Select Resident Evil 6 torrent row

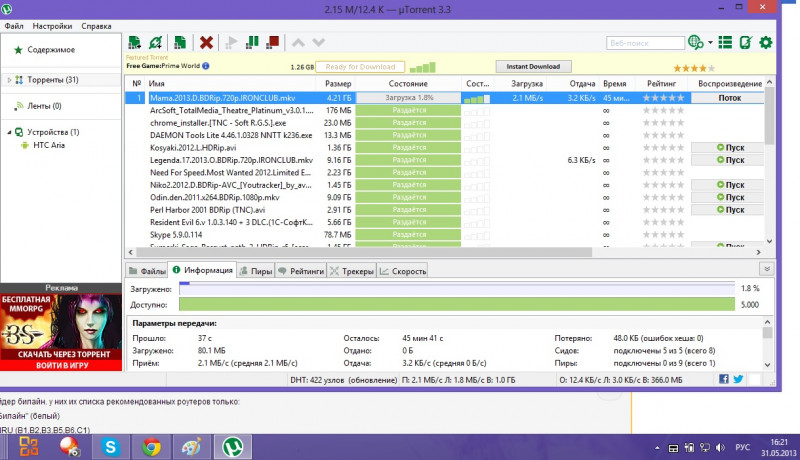pyautogui.click(x=444, y=222)
